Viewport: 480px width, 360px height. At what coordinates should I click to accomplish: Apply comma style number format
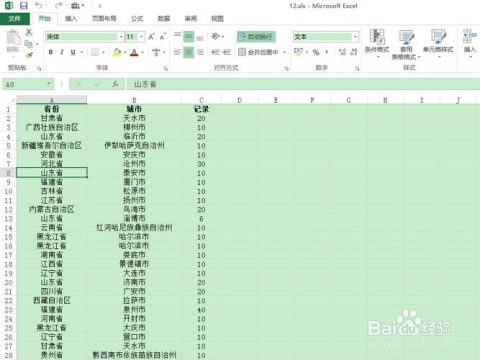(327, 52)
